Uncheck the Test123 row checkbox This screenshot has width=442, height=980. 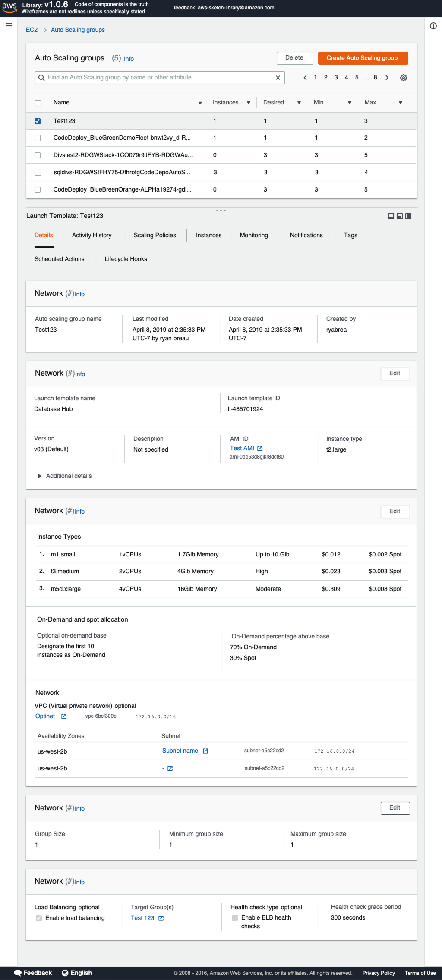coord(38,121)
